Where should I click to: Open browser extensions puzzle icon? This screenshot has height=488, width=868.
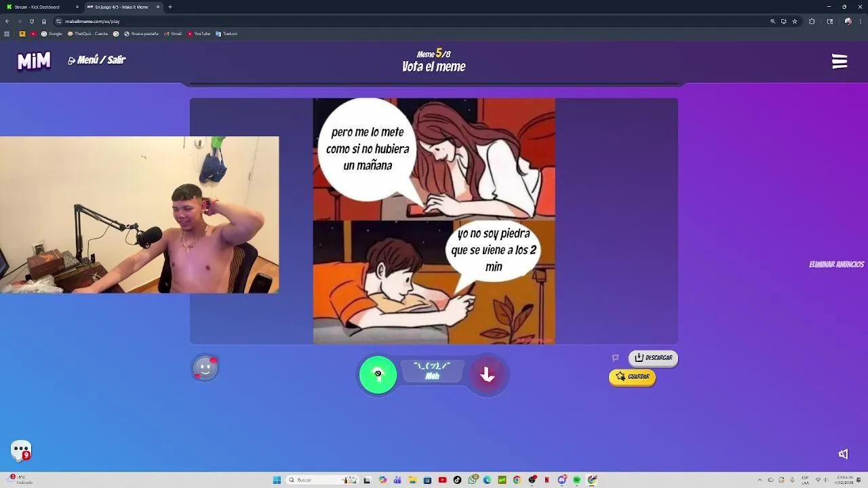[812, 21]
